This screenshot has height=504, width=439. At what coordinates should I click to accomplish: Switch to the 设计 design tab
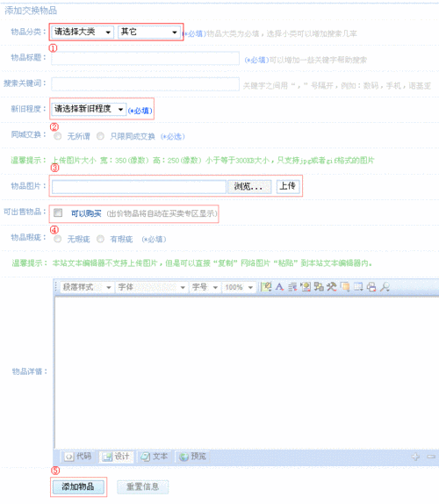[x=116, y=457]
